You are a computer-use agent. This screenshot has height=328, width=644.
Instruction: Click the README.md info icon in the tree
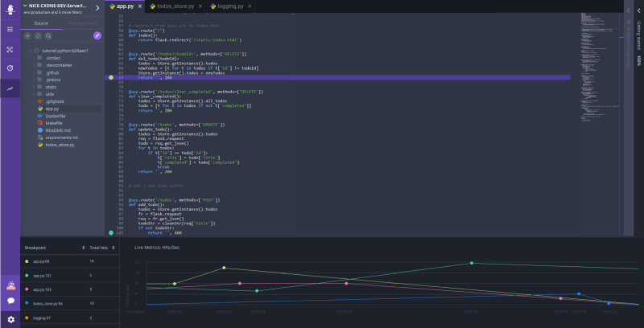pos(39,130)
